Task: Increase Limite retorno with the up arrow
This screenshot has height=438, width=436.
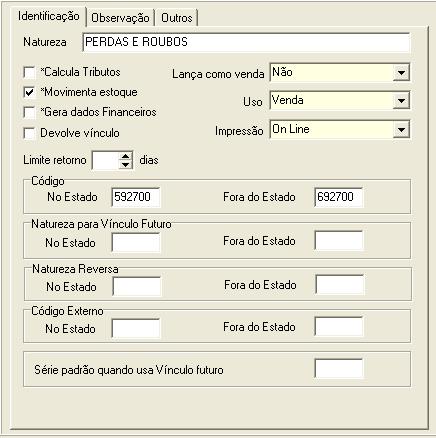Action: point(126,156)
